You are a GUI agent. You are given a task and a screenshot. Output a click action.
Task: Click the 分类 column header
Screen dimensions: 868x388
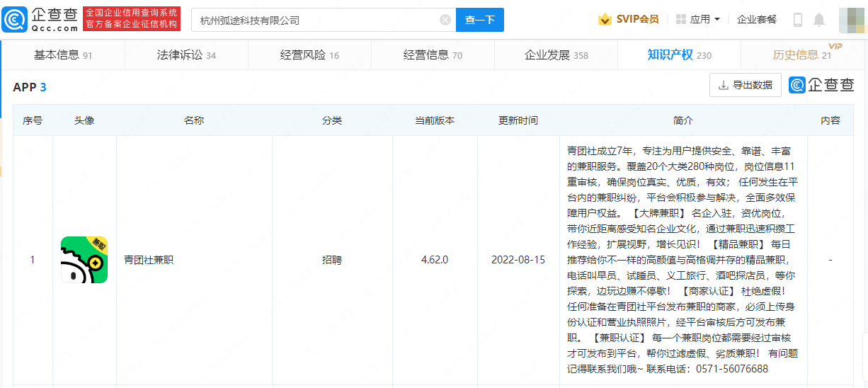(332, 120)
